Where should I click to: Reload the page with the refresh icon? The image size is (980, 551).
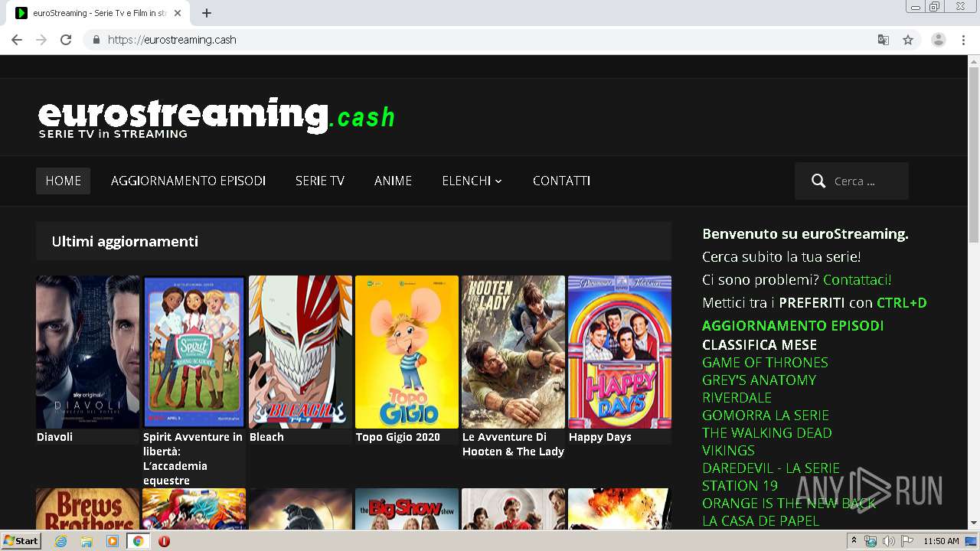coord(66,40)
